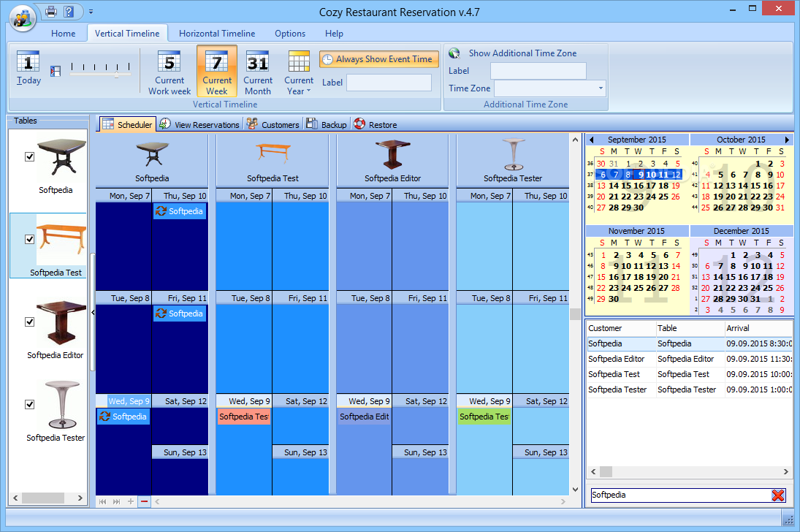Open the green Softpedia Tester reservation

click(484, 417)
